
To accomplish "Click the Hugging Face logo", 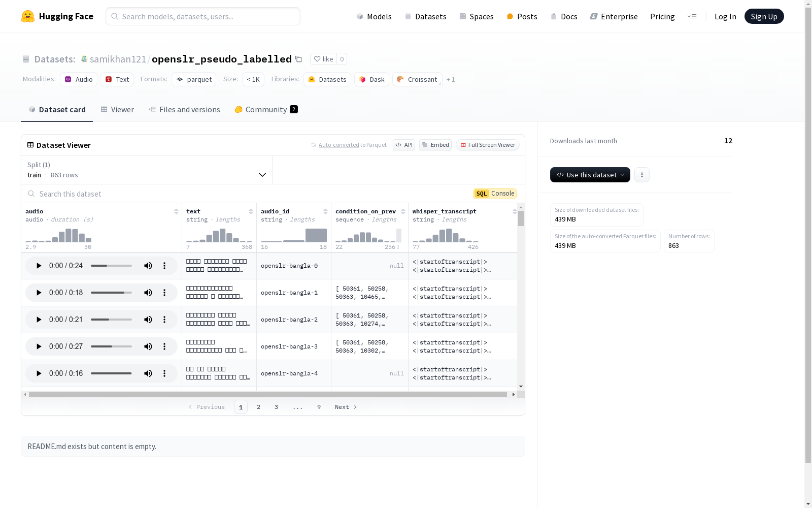I will (x=57, y=16).
